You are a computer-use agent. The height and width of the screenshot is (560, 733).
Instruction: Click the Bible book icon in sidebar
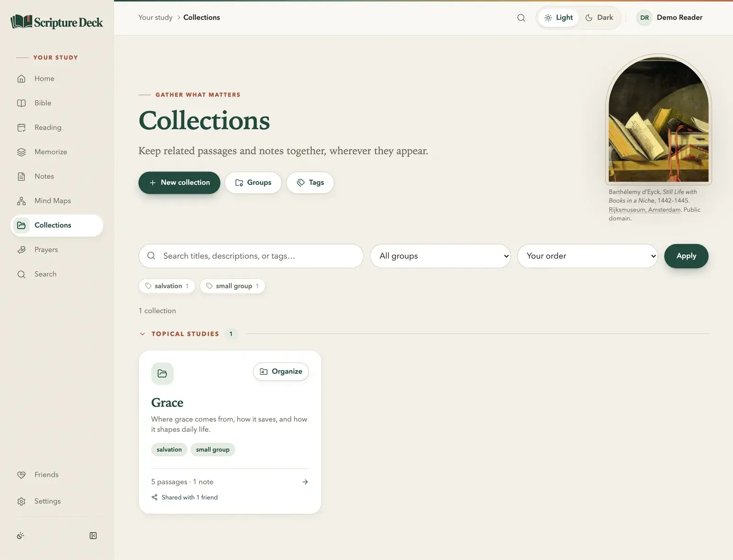pyautogui.click(x=22, y=103)
